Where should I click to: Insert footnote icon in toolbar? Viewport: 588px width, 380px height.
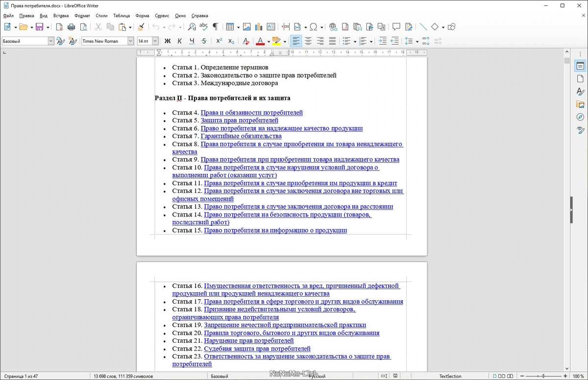point(345,27)
